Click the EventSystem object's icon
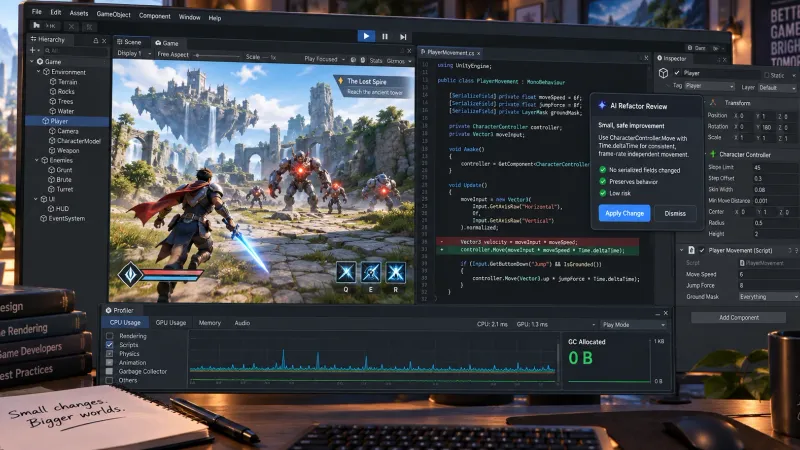The height and width of the screenshot is (450, 800). click(44, 218)
